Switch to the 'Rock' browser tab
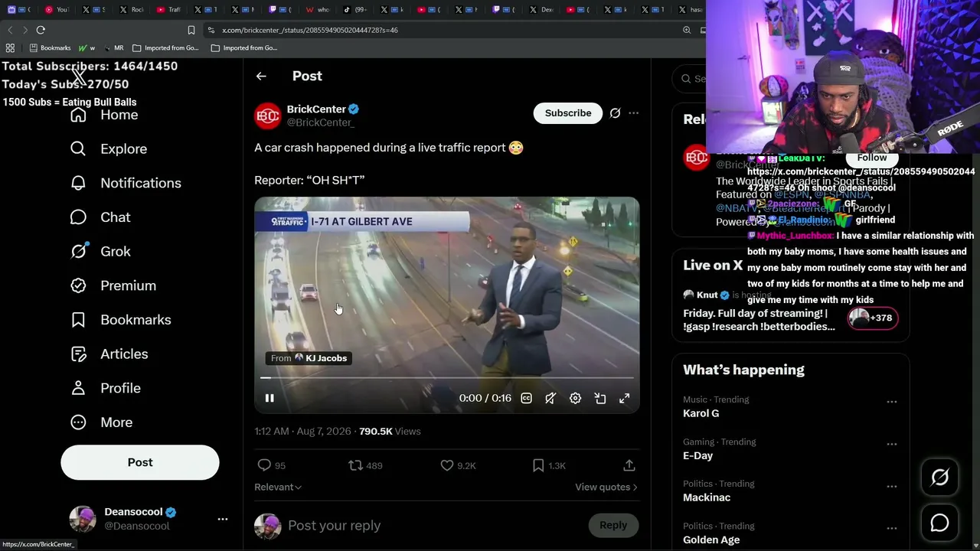Screen dimensions: 980x551 131,10
